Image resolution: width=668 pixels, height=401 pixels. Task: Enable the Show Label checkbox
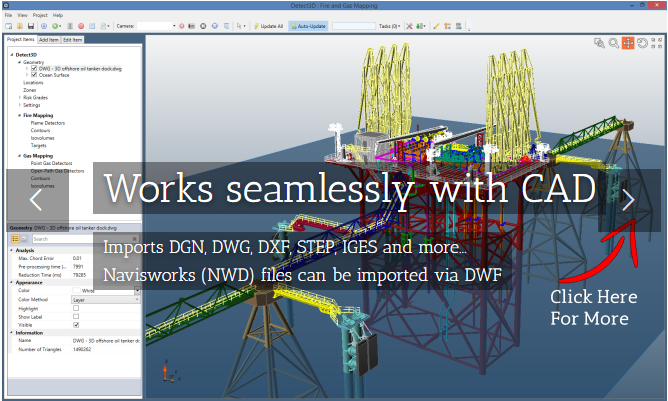point(76,317)
